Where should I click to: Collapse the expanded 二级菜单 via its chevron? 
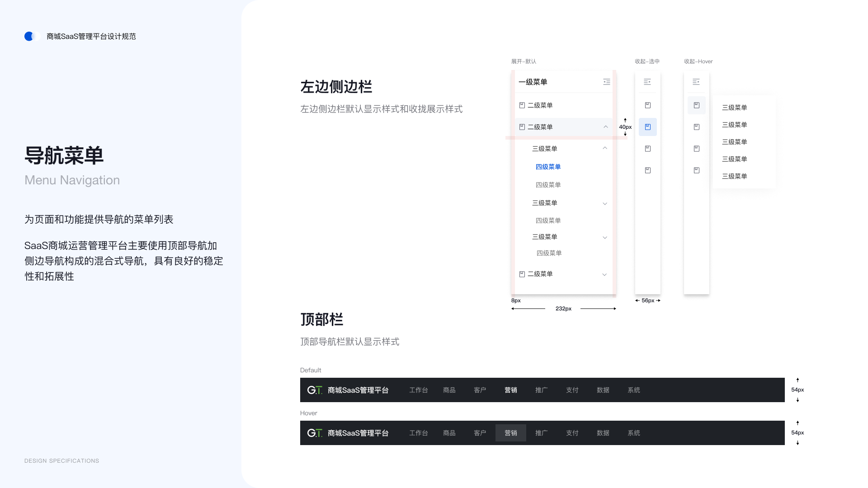605,127
